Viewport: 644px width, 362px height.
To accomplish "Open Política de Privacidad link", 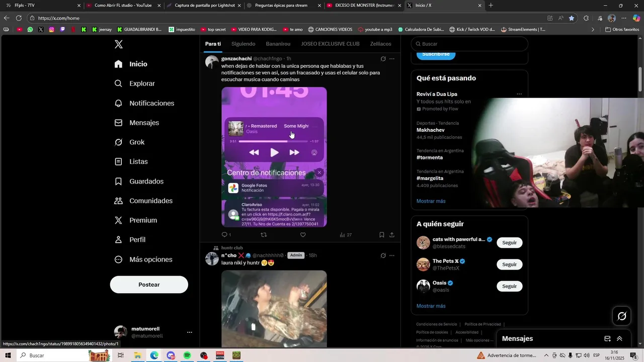I will (x=482, y=324).
